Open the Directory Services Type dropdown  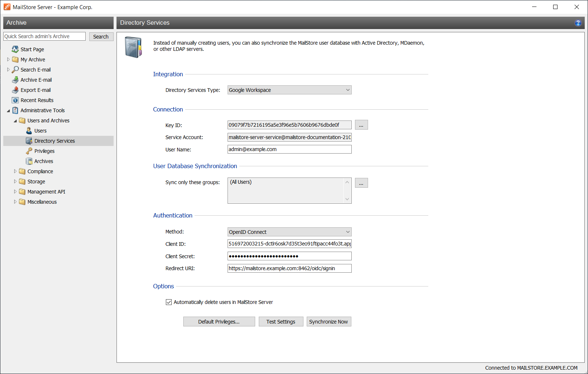point(289,90)
